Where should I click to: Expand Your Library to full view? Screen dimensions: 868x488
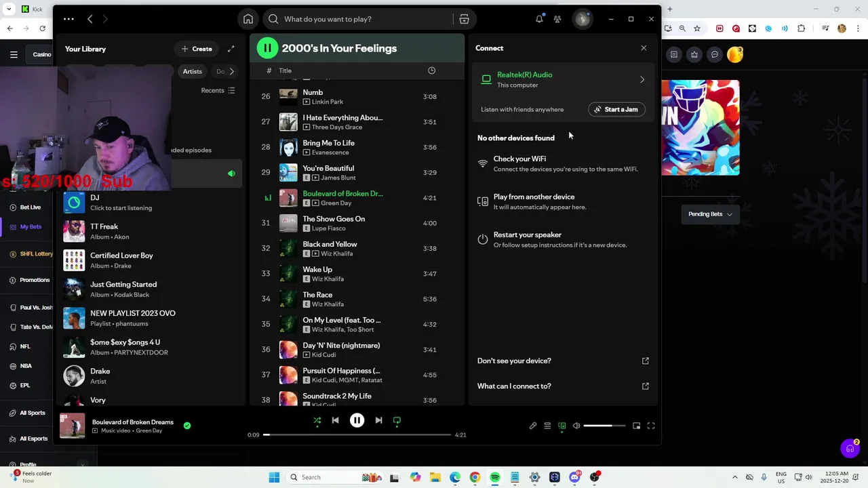click(231, 49)
